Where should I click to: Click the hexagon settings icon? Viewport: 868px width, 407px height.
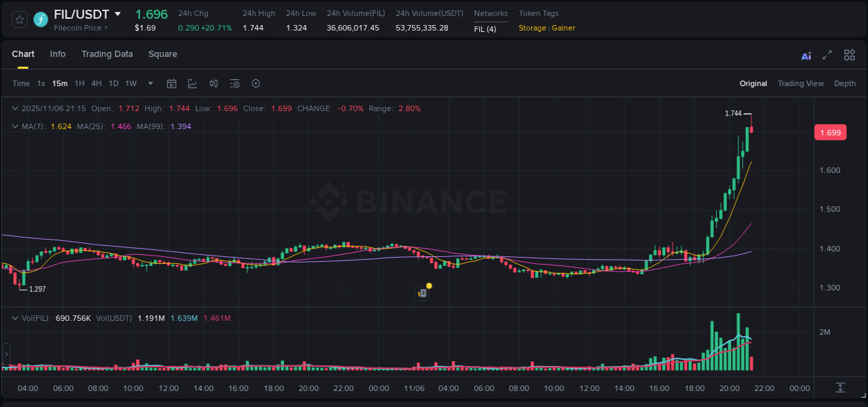256,83
